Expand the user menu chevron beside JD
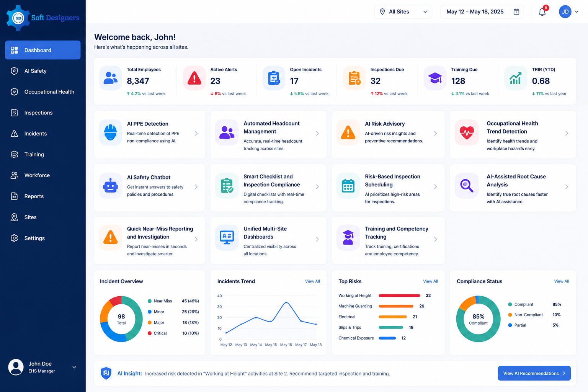 click(577, 12)
